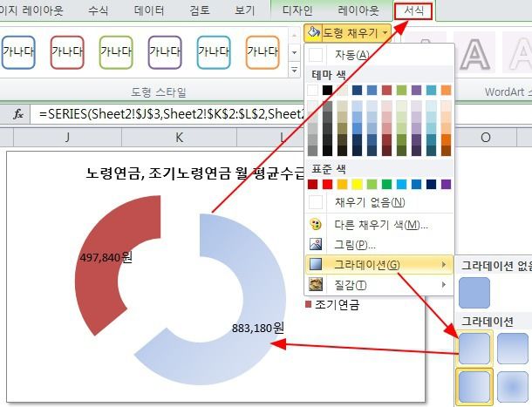Select column J header
The height and width of the screenshot is (407, 532).
[67, 138]
